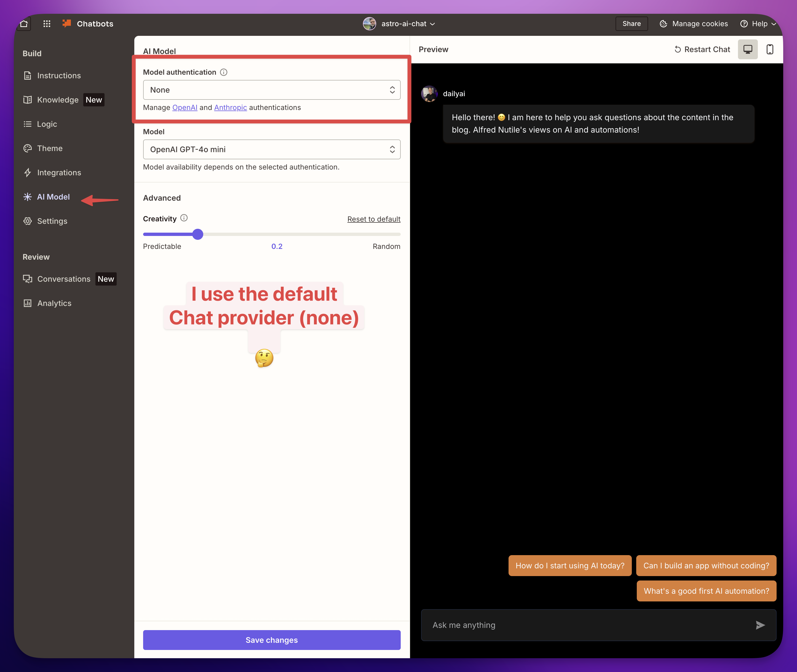Click the Integrations lightning bolt icon

coord(28,173)
